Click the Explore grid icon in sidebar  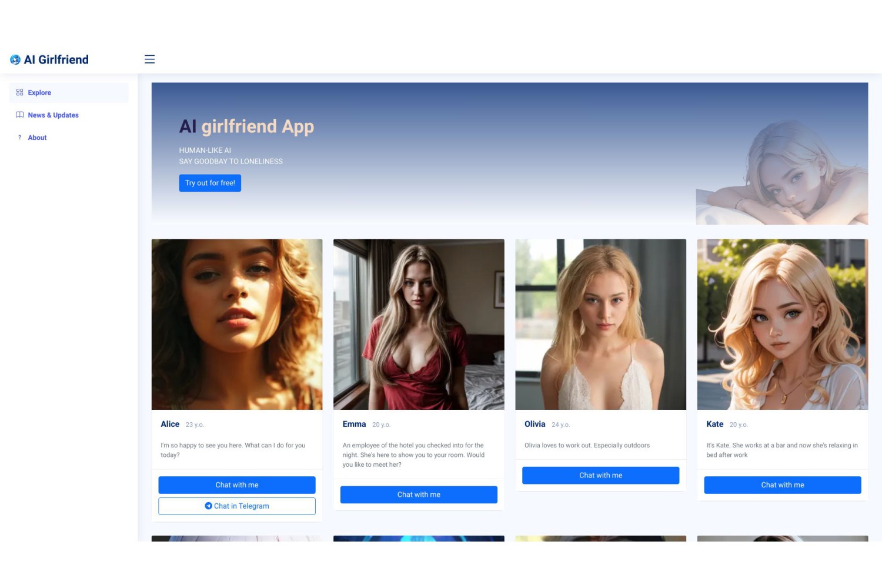[x=19, y=92]
